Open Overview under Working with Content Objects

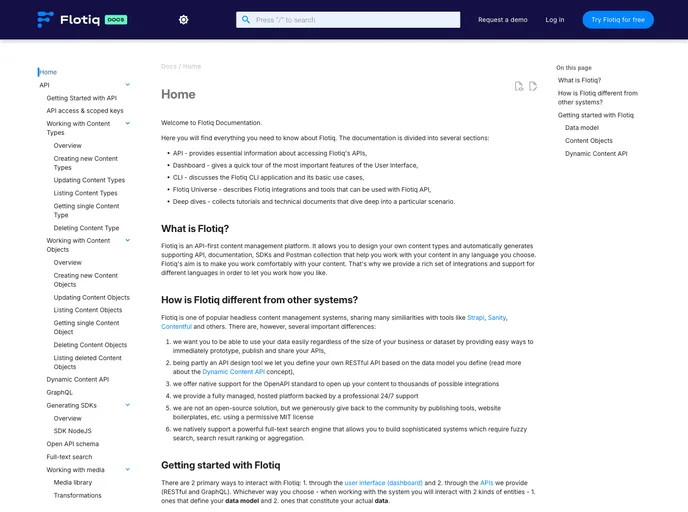coord(68,262)
